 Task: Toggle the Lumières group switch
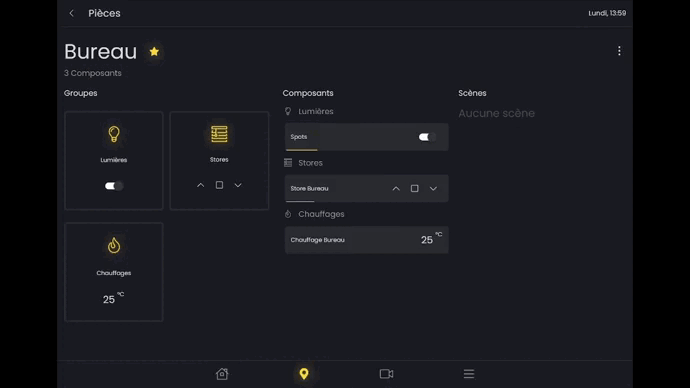pos(114,186)
